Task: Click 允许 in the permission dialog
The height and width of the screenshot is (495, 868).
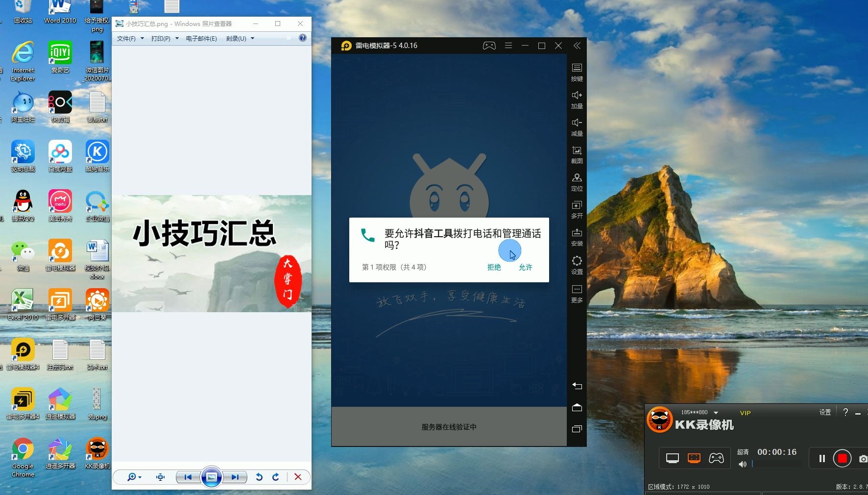Action: [x=525, y=267]
